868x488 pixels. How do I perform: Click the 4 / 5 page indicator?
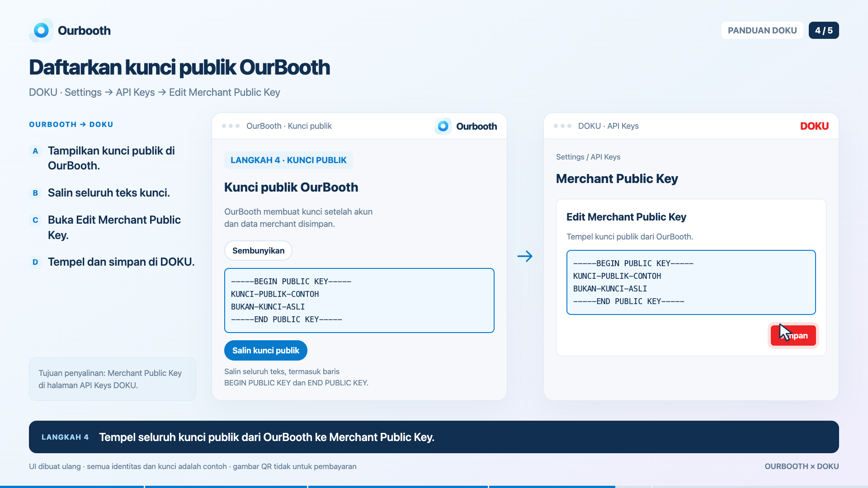tap(824, 30)
